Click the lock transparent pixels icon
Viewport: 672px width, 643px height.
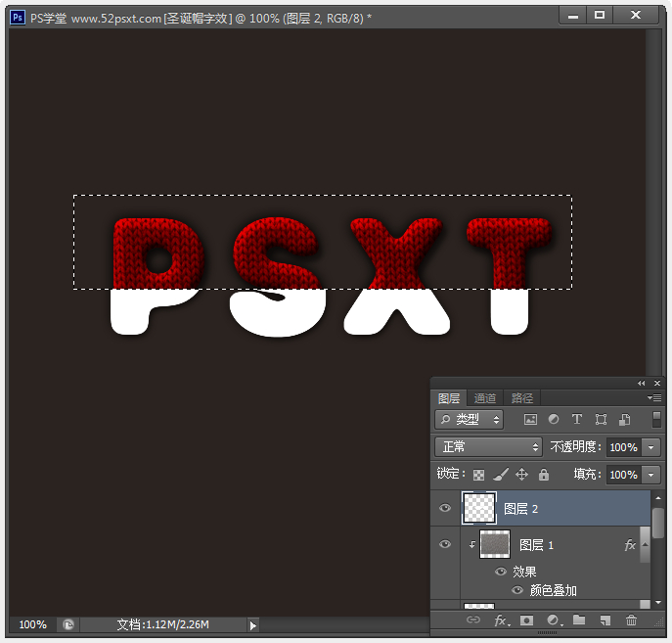tap(478, 475)
